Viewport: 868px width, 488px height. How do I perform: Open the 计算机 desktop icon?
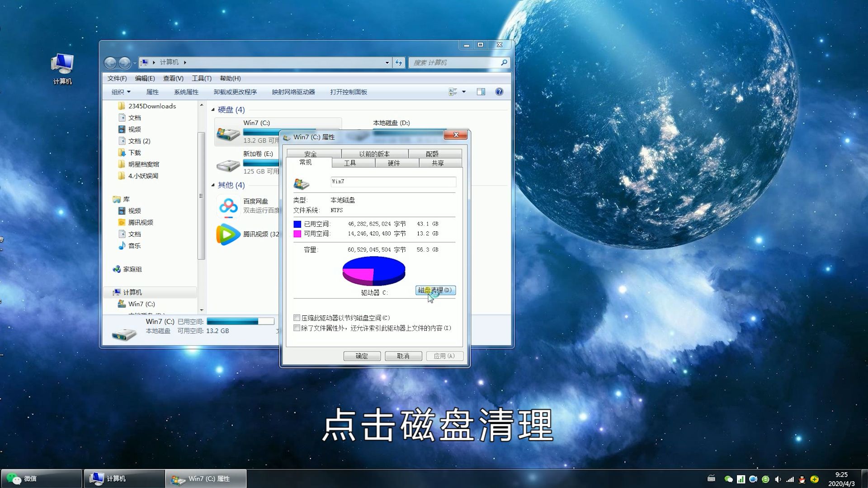coord(62,69)
